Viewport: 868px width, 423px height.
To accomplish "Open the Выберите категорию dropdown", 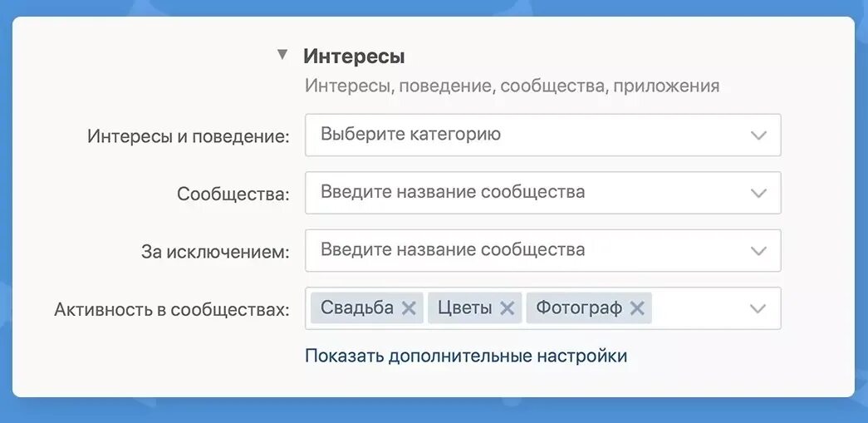I will coord(543,135).
